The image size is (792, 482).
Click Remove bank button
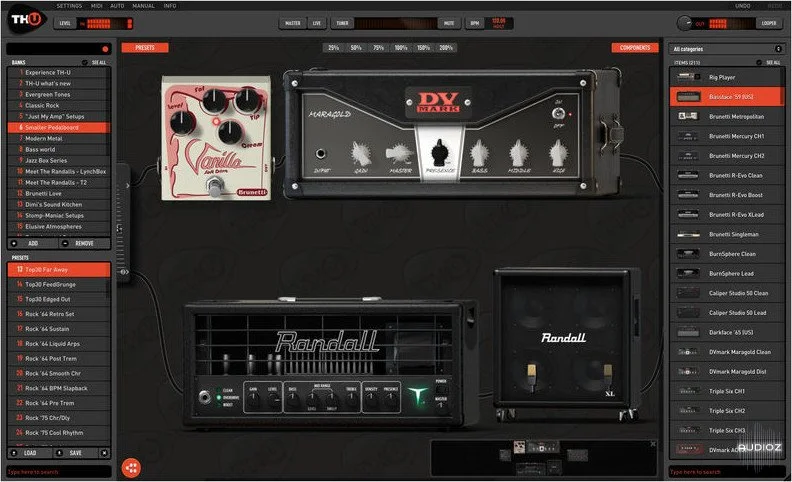(x=84, y=244)
